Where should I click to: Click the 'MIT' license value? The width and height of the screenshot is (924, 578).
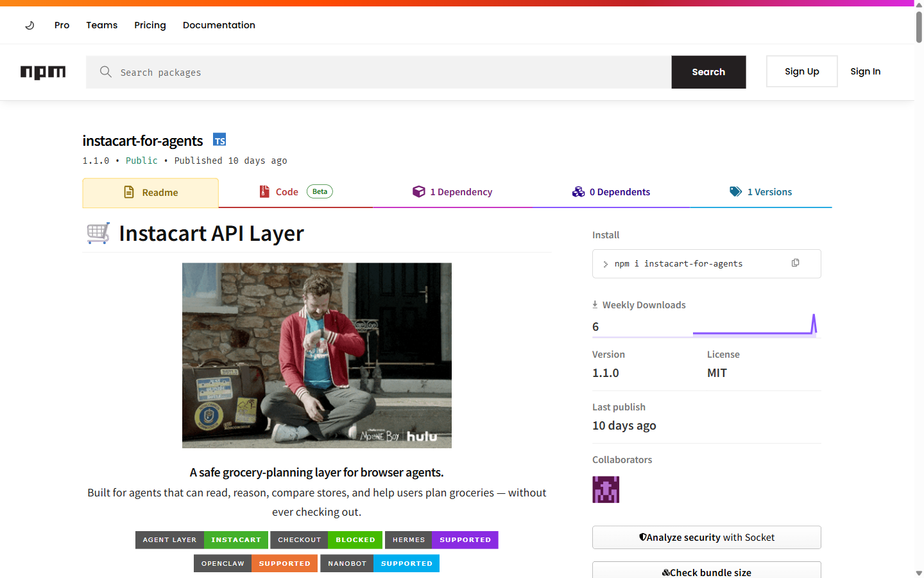[x=717, y=373]
